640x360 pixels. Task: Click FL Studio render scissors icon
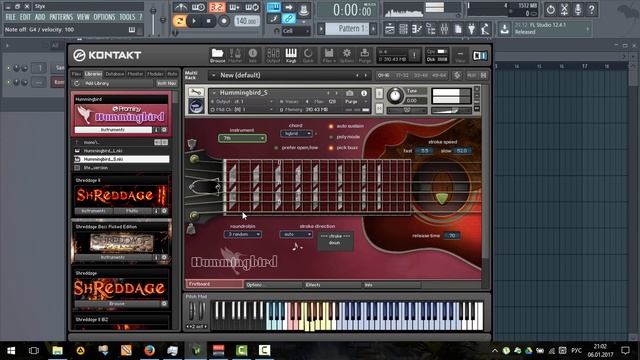564,9
